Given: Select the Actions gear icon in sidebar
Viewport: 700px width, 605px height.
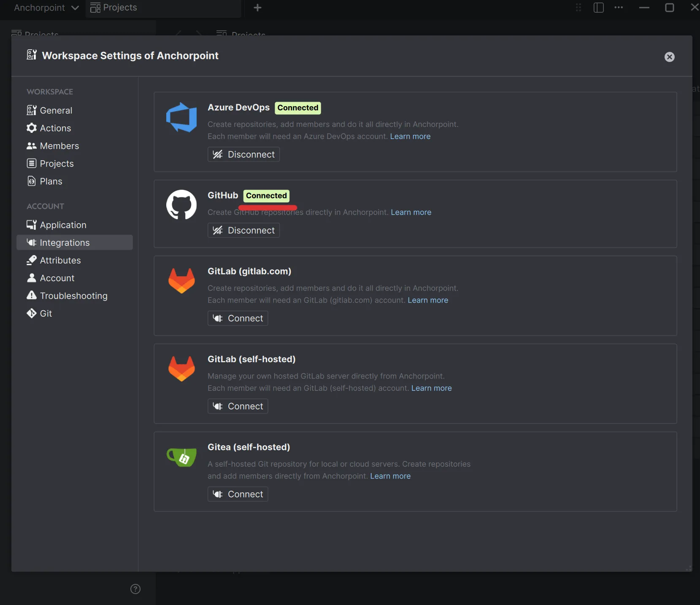Looking at the screenshot, I should coord(32,128).
